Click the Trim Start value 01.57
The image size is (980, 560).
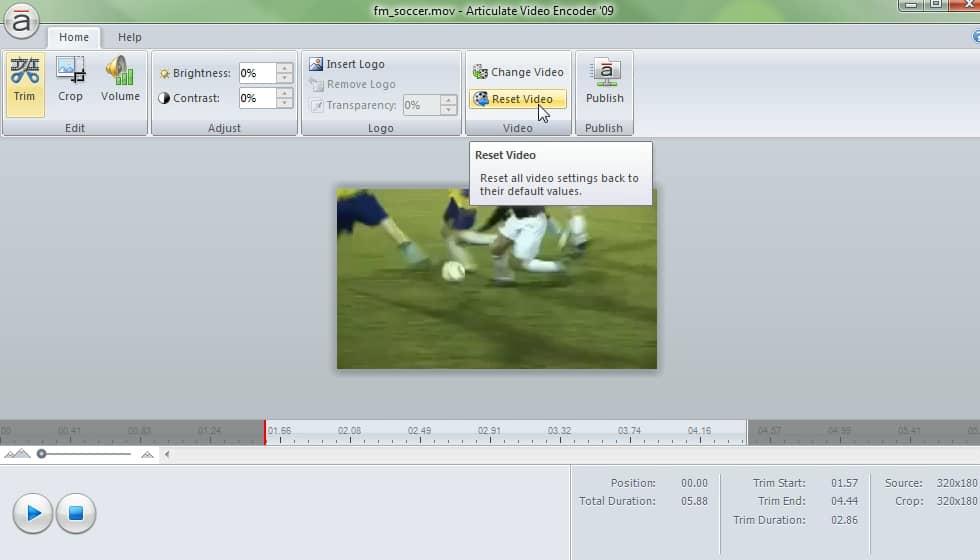pos(844,483)
